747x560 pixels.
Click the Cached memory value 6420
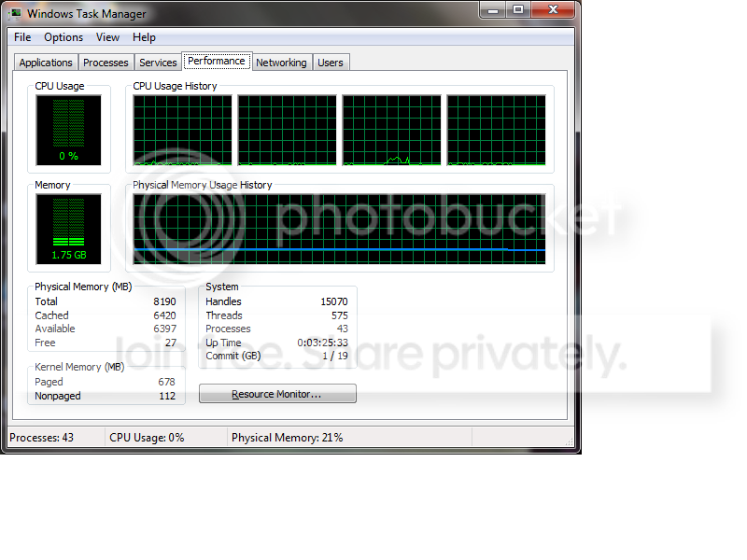point(165,315)
